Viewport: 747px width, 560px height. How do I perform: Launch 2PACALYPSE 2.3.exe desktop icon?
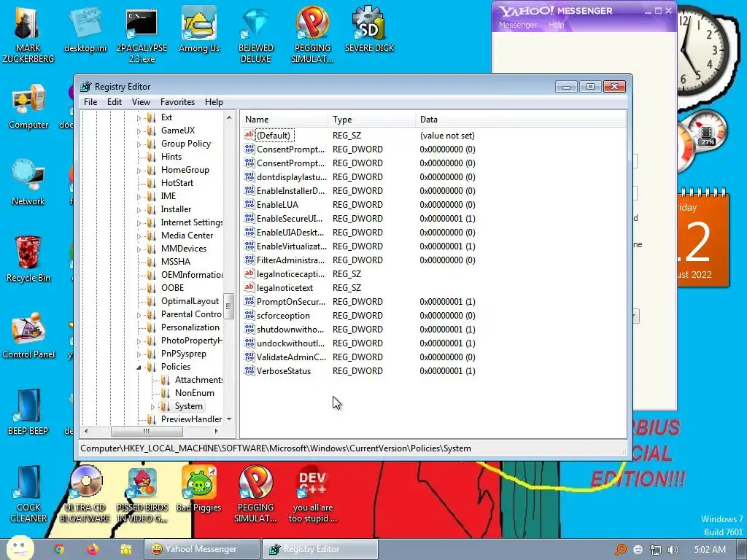(142, 35)
